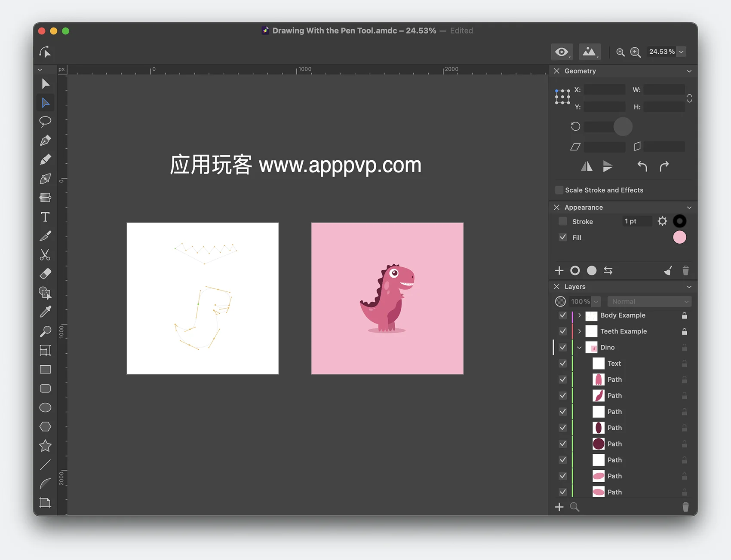Select the Arc tool
731x560 pixels.
click(x=45, y=483)
